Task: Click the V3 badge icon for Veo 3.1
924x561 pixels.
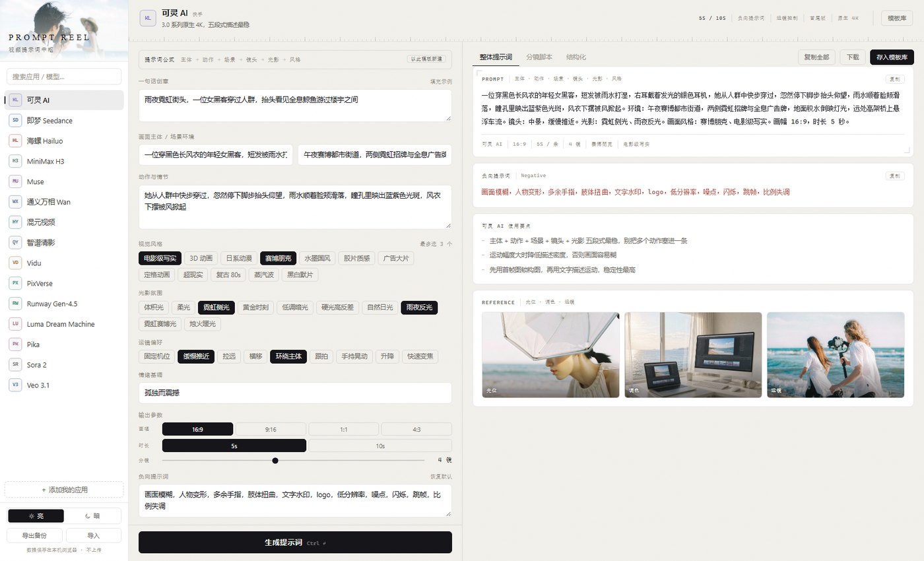Action: tap(15, 385)
